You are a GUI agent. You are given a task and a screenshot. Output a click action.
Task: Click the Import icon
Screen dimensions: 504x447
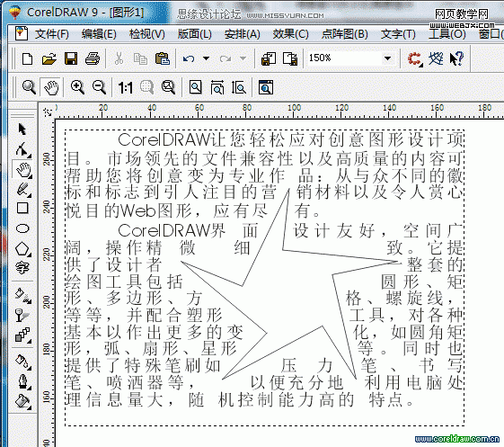[269, 58]
